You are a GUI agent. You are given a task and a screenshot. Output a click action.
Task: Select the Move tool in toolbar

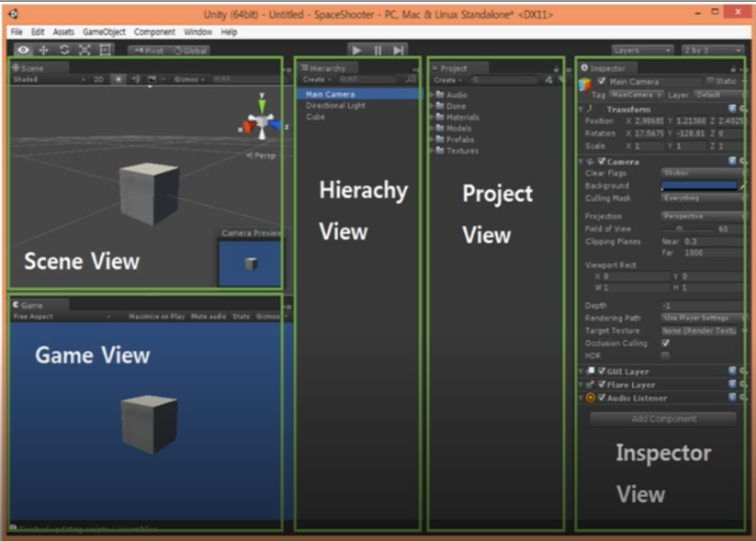[x=43, y=51]
